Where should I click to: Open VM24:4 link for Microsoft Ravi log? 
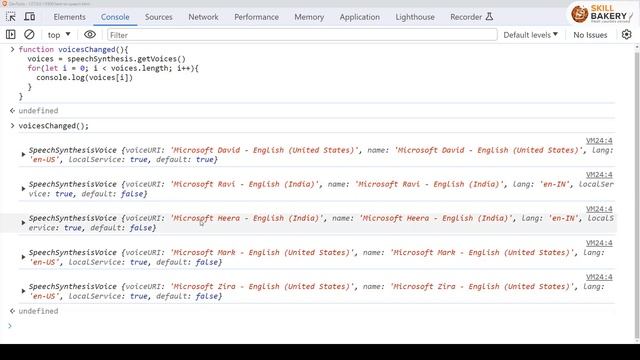(x=599, y=175)
